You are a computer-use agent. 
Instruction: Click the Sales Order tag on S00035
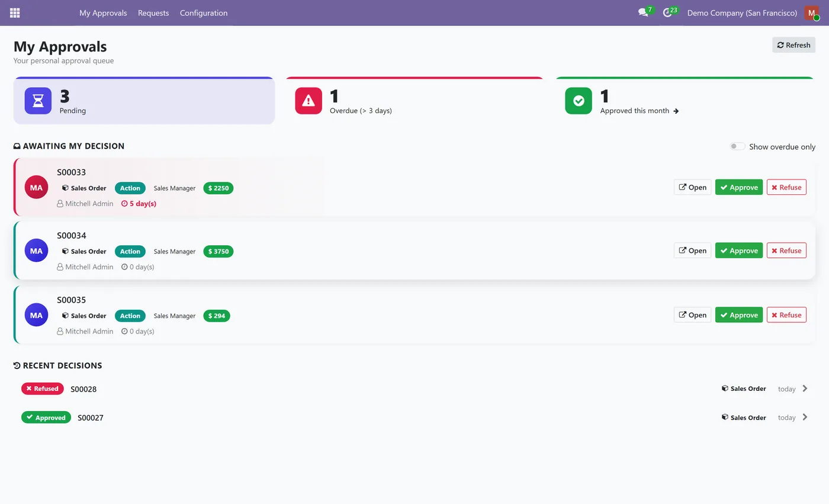84,316
